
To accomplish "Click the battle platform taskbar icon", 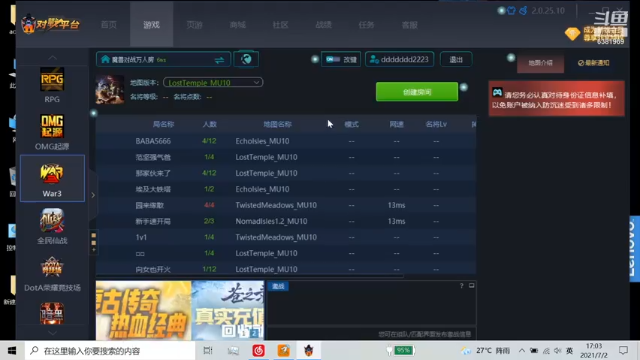I will 309,351.
